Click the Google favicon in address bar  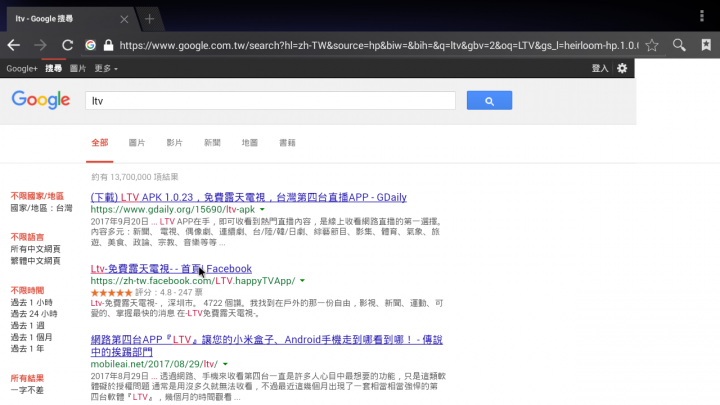point(90,45)
